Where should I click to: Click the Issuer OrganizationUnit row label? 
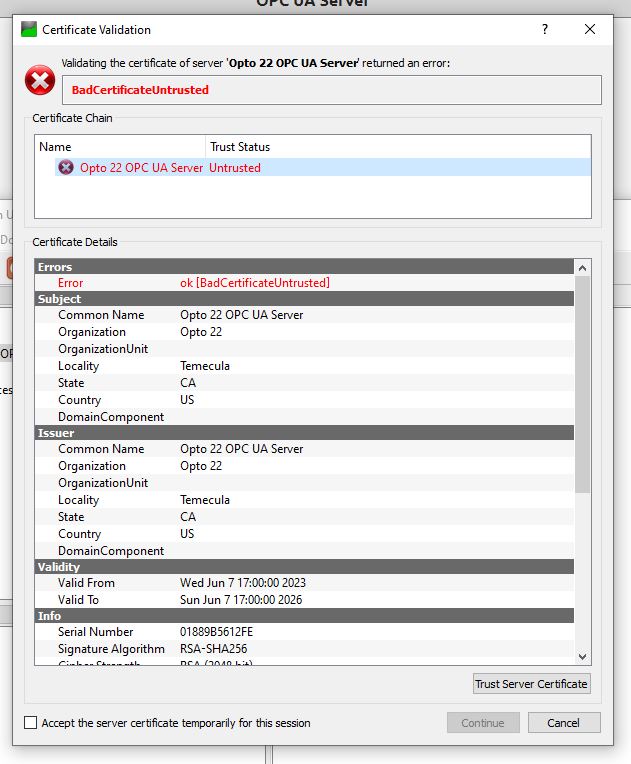pos(103,483)
